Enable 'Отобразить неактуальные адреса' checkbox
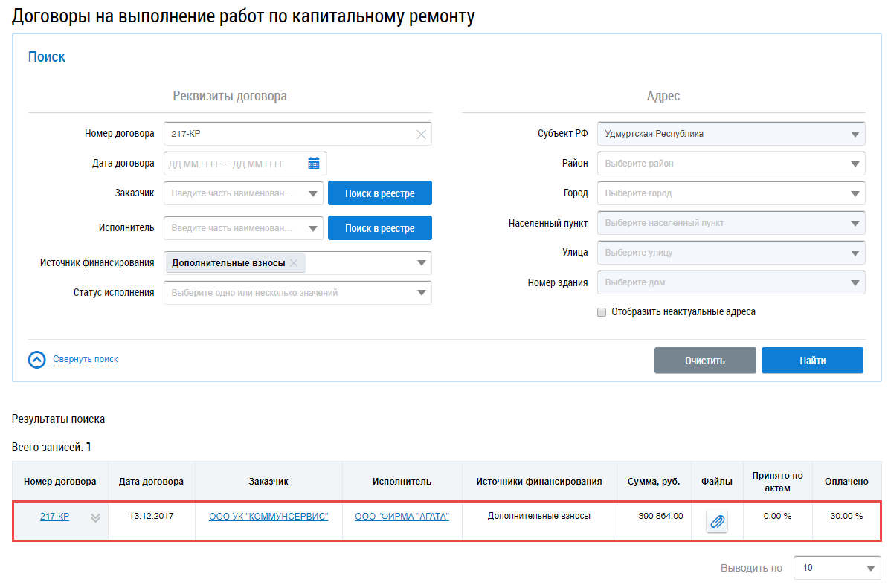Screen dimensions: 888x588 coord(602,312)
